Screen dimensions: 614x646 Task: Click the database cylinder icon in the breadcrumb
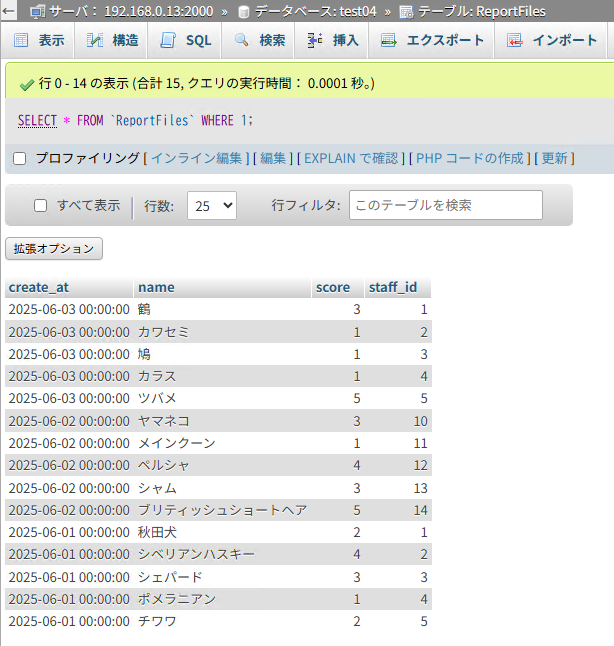pyautogui.click(x=244, y=12)
